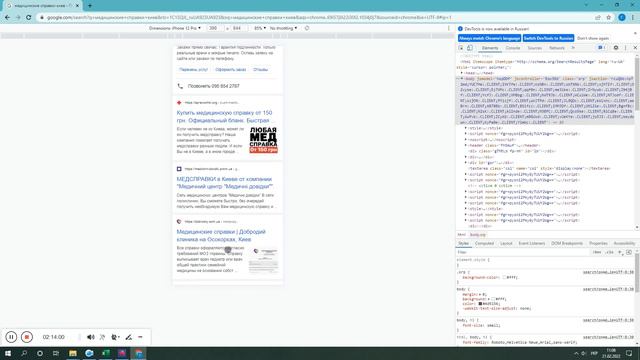This screenshot has height=360, width=640.
Task: Switch to the Network tab
Action: (556, 48)
